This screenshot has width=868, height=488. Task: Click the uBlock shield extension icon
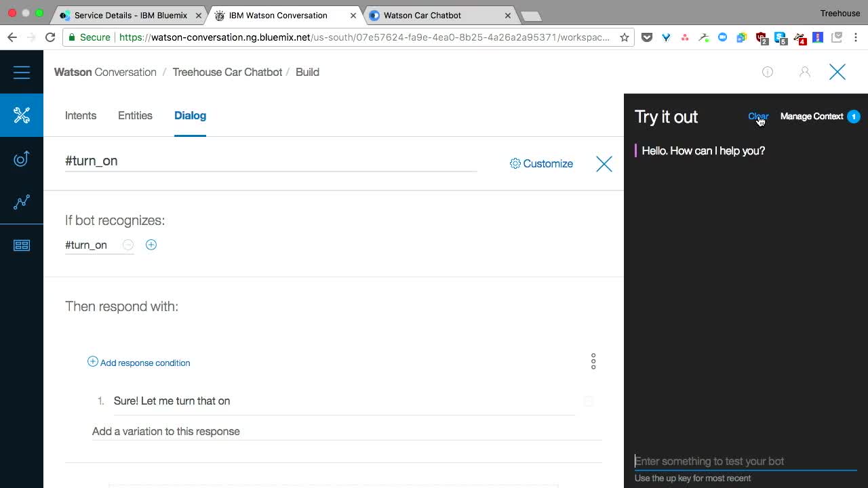pos(762,39)
